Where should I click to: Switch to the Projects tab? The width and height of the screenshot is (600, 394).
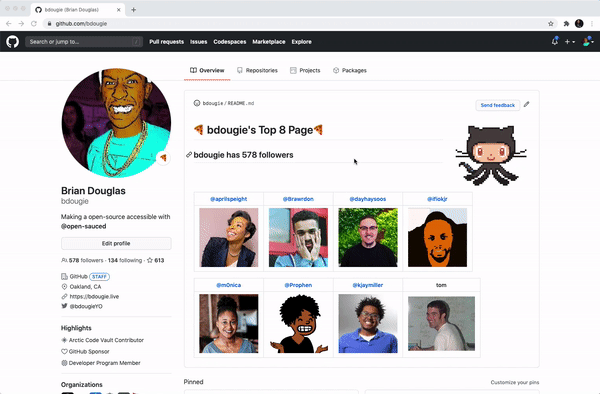click(x=305, y=70)
